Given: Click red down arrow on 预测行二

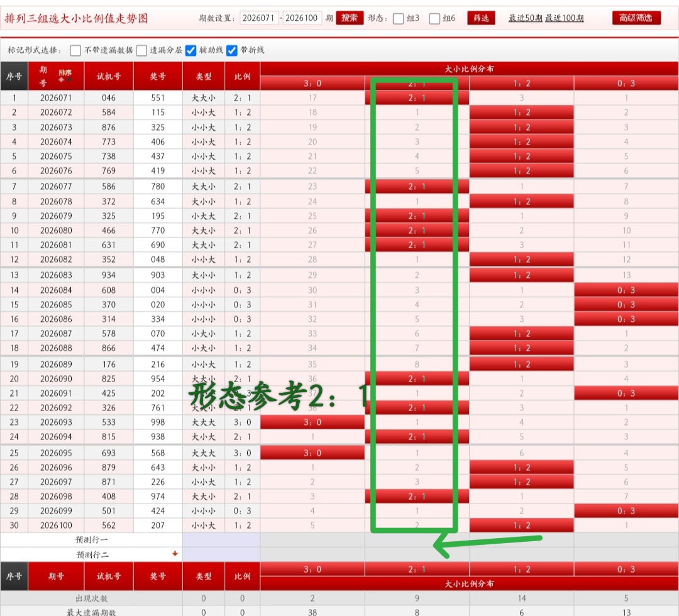Looking at the screenshot, I should pos(175,554).
